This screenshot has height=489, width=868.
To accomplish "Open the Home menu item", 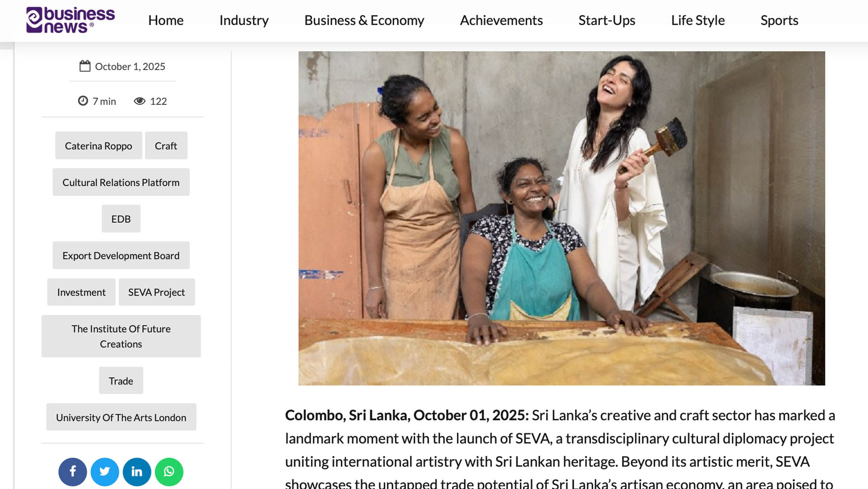I will 165,20.
